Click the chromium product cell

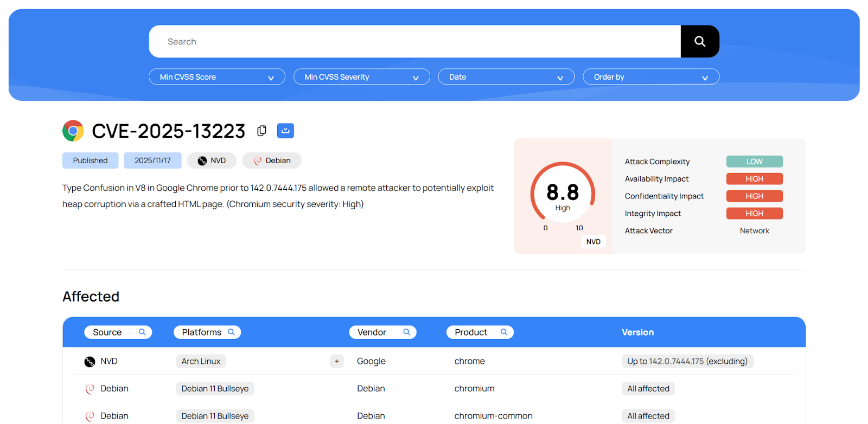(475, 389)
